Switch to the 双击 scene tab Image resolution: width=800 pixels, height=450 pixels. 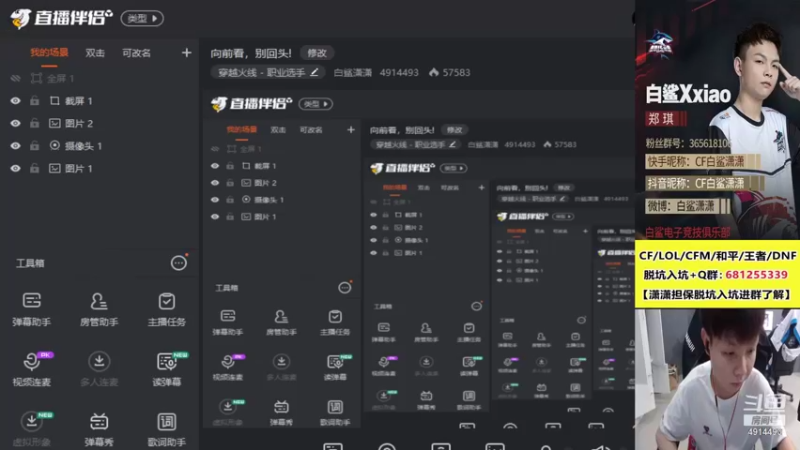95,53
